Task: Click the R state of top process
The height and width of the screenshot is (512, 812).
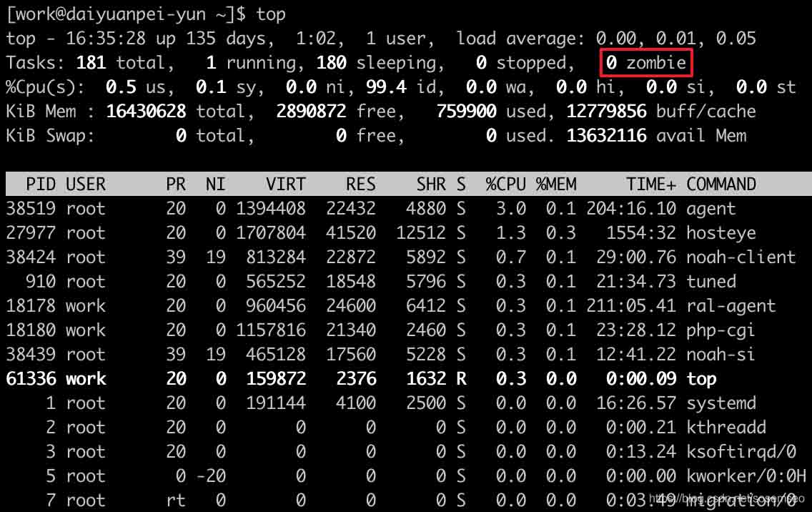Action: (x=461, y=379)
